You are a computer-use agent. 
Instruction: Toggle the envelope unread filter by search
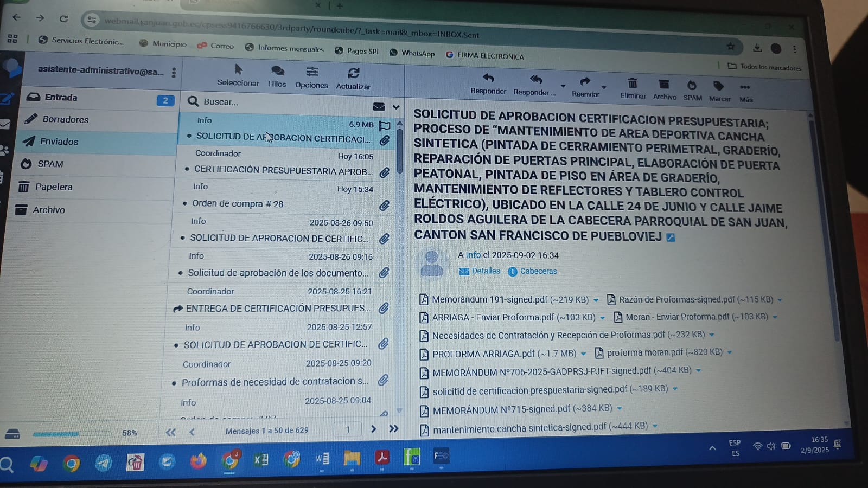(379, 106)
